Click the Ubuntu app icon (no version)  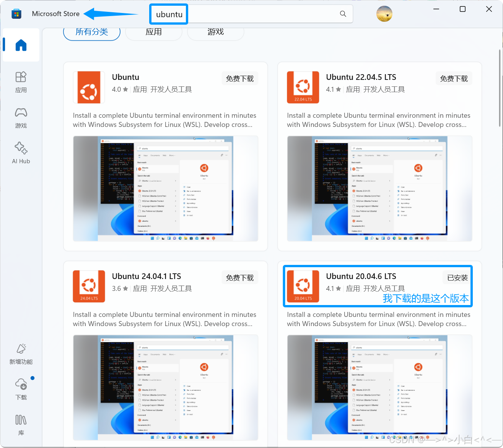coord(89,87)
